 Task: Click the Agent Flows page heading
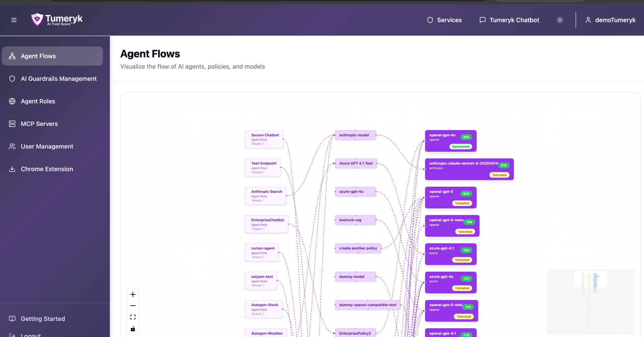pos(150,54)
